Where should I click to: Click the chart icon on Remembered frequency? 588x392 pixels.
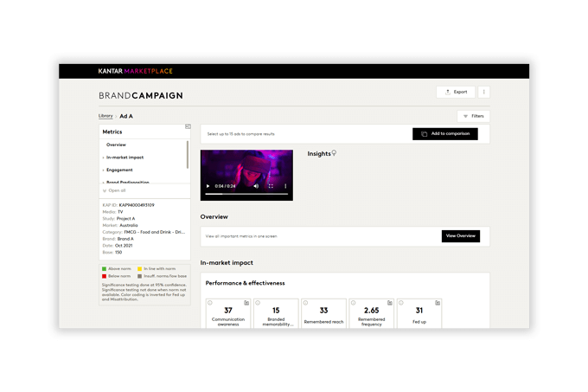390,303
